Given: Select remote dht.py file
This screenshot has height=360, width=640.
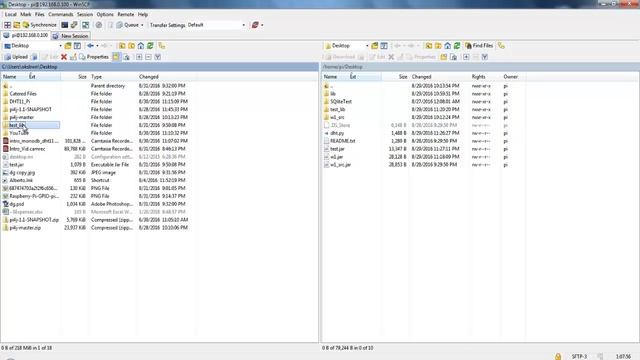Looking at the screenshot, I should pos(337,133).
